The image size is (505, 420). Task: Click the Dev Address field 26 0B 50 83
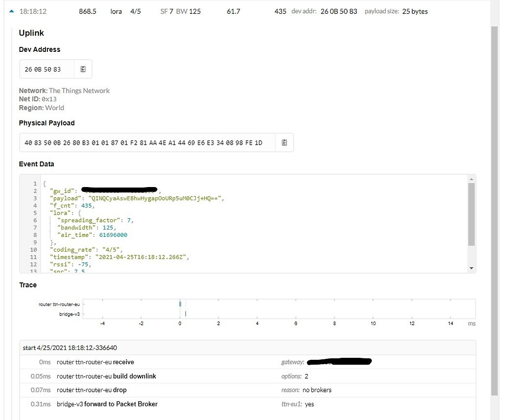47,69
